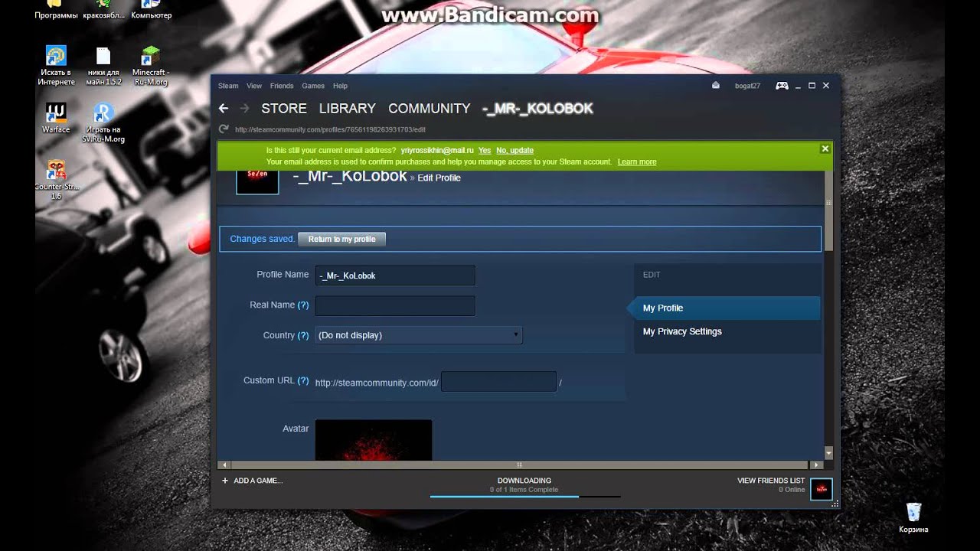Open the 'Играть на SV.Ru-M.org' shortcut
980x551 pixels.
(103, 123)
